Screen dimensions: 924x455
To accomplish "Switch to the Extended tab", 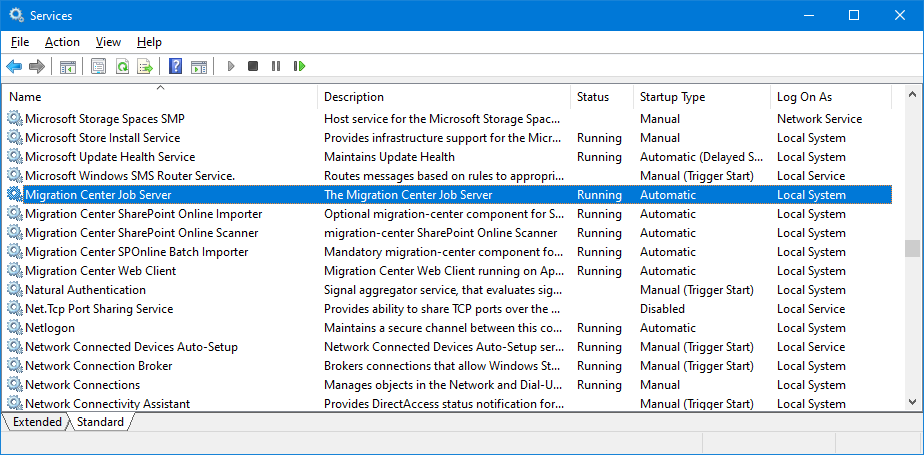I will coord(37,422).
